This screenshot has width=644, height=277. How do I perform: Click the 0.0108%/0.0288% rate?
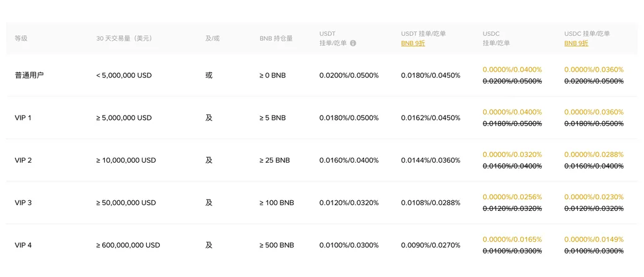[x=430, y=203]
